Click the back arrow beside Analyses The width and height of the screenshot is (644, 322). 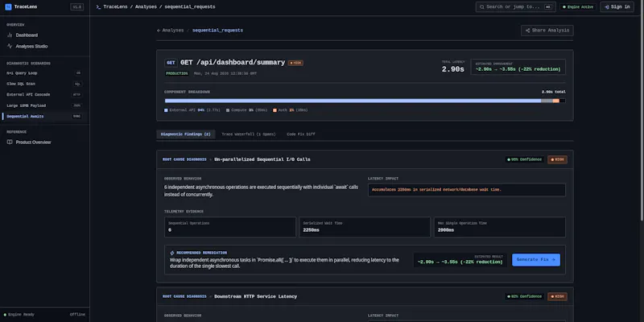click(159, 31)
